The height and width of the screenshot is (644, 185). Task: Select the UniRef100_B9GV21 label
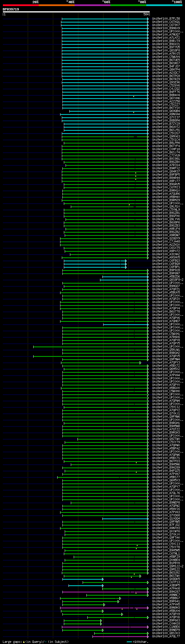pos(166,44)
